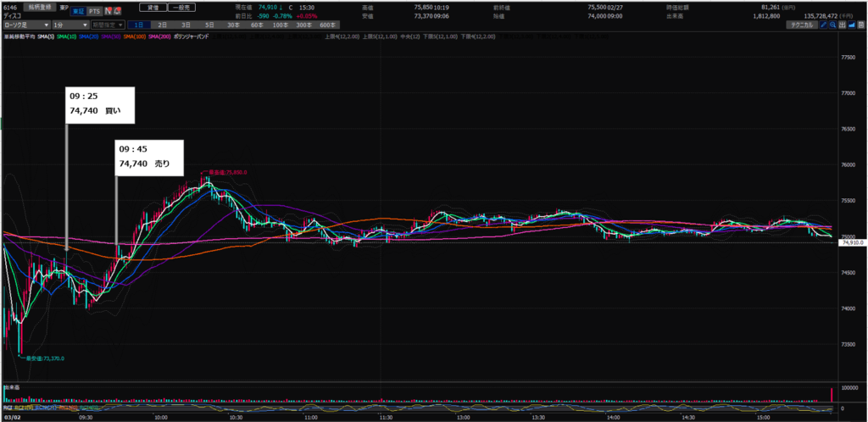Click the 貸借 button
Screen dimensions: 868x422
pyautogui.click(x=152, y=6)
